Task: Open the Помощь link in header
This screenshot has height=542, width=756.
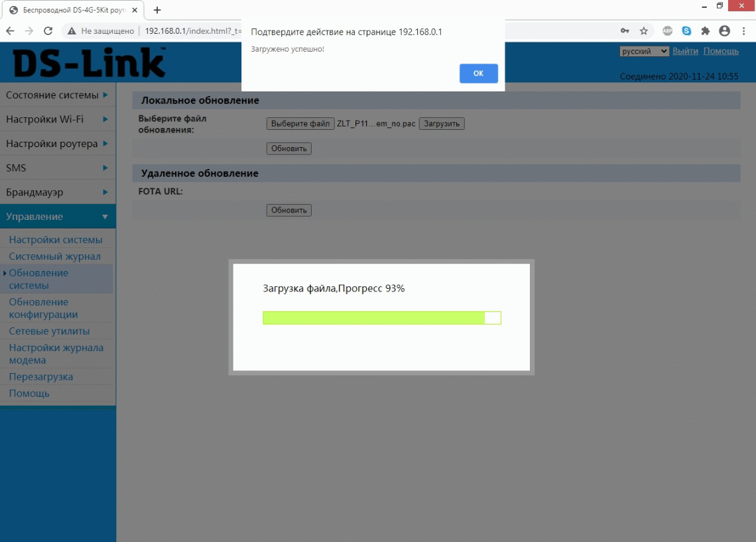Action: coord(721,51)
